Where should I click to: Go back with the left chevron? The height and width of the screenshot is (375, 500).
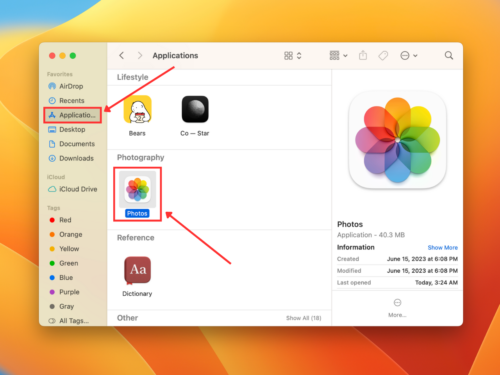(x=122, y=55)
